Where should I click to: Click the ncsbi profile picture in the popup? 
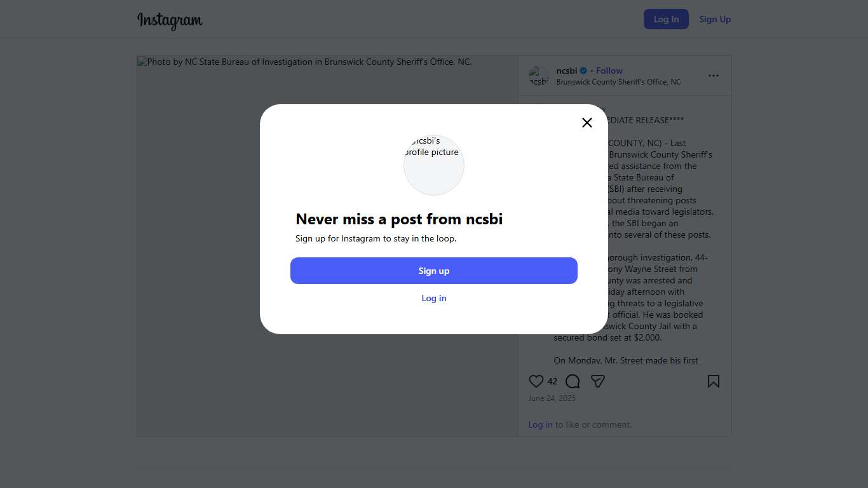coord(434,165)
